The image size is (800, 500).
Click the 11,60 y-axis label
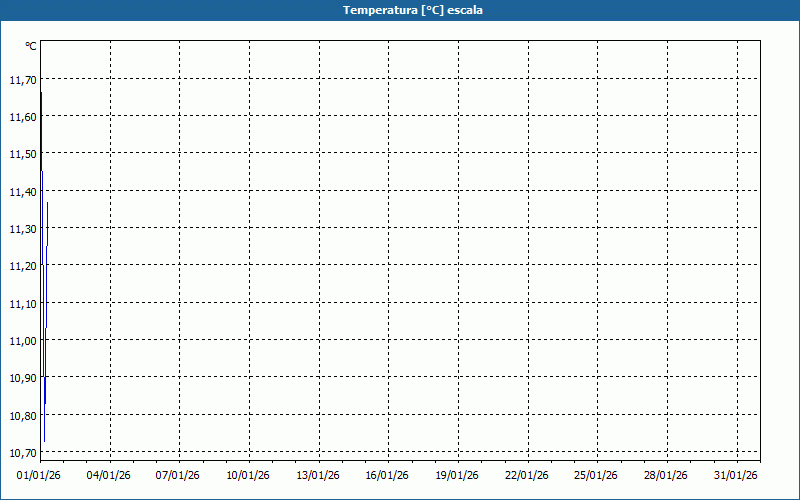(23, 117)
